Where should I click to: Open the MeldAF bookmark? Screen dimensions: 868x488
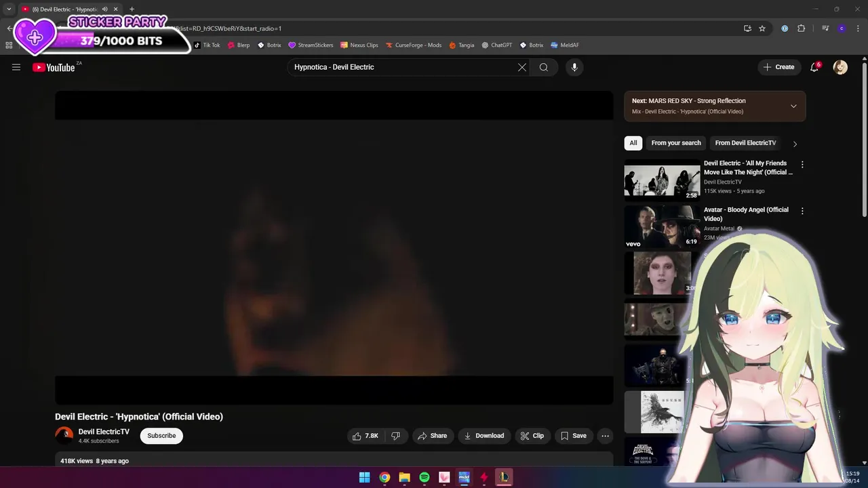pos(565,45)
